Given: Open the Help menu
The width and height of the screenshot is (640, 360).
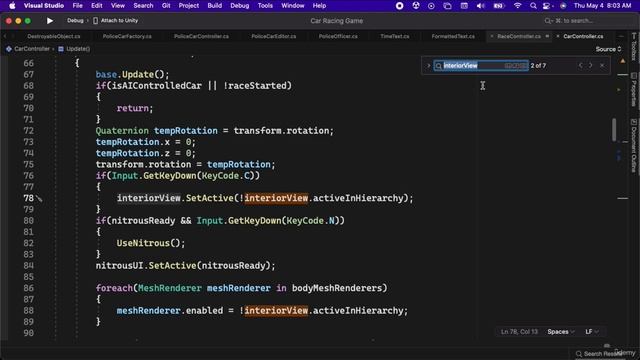Looking at the screenshot, I should (319, 6).
